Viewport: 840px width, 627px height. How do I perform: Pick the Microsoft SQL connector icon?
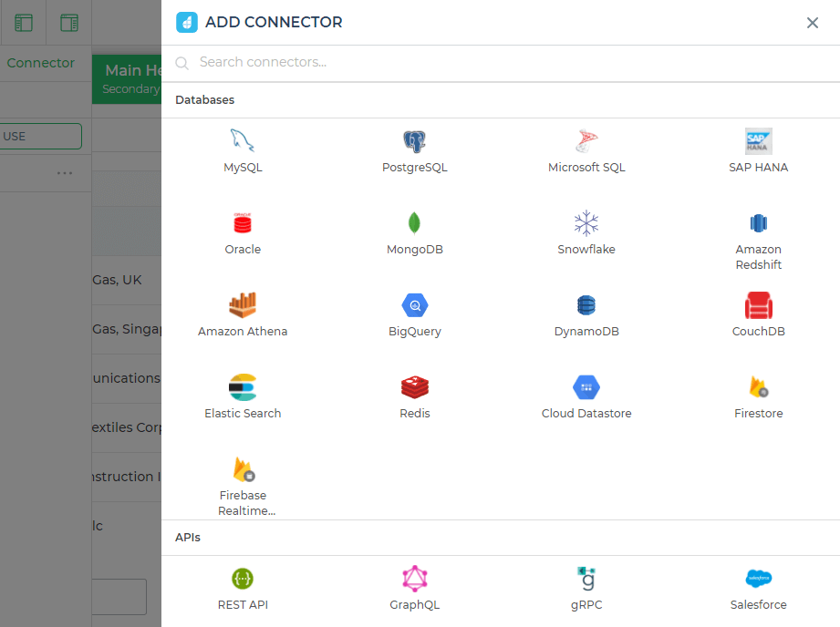586,141
